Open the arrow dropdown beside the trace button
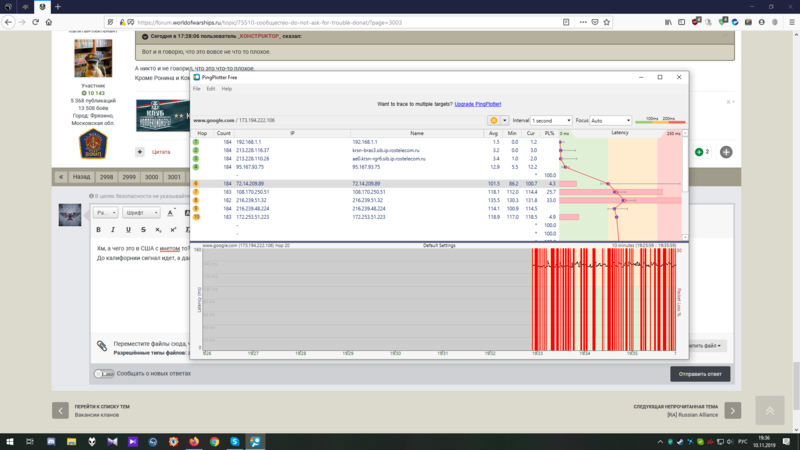800x450 pixels. [505, 120]
